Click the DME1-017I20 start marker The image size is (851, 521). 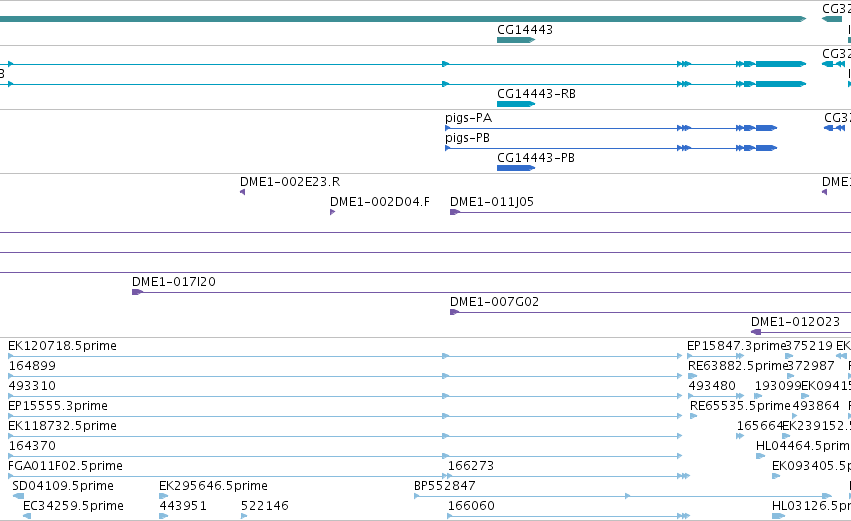point(137,293)
